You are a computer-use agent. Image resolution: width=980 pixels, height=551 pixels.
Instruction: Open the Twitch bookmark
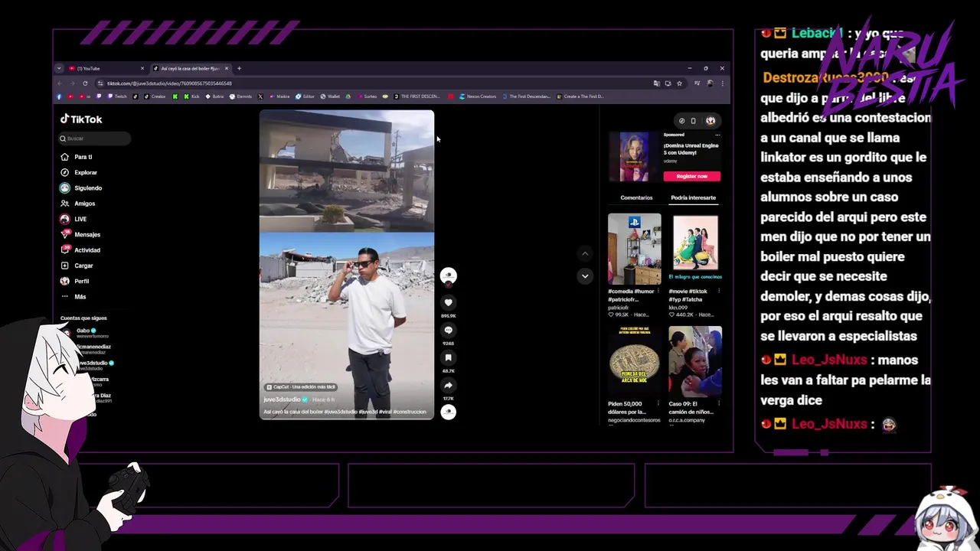[x=117, y=96]
